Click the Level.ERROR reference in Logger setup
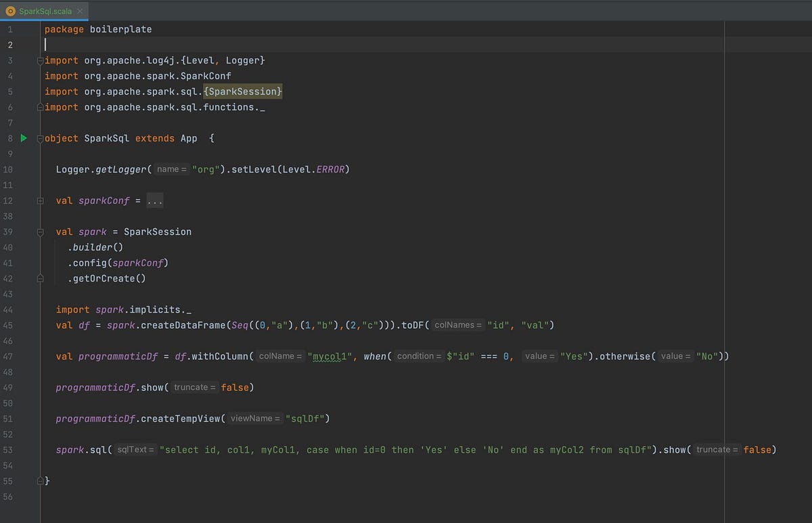 (x=315, y=169)
